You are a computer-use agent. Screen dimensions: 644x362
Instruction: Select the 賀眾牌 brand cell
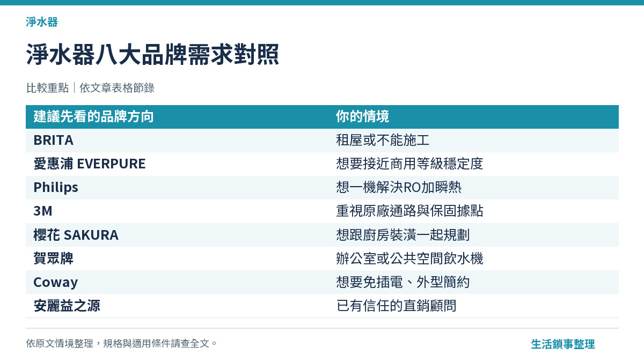click(53, 258)
